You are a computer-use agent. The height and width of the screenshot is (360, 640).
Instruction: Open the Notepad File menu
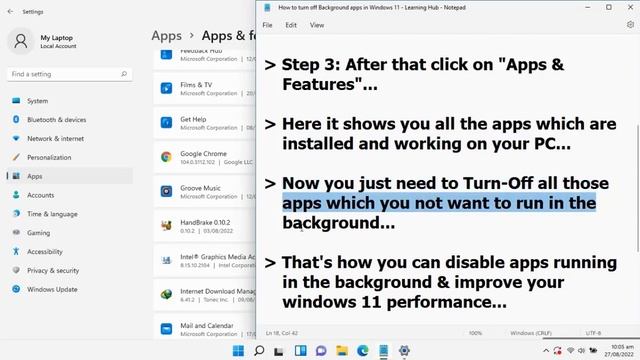tap(267, 25)
